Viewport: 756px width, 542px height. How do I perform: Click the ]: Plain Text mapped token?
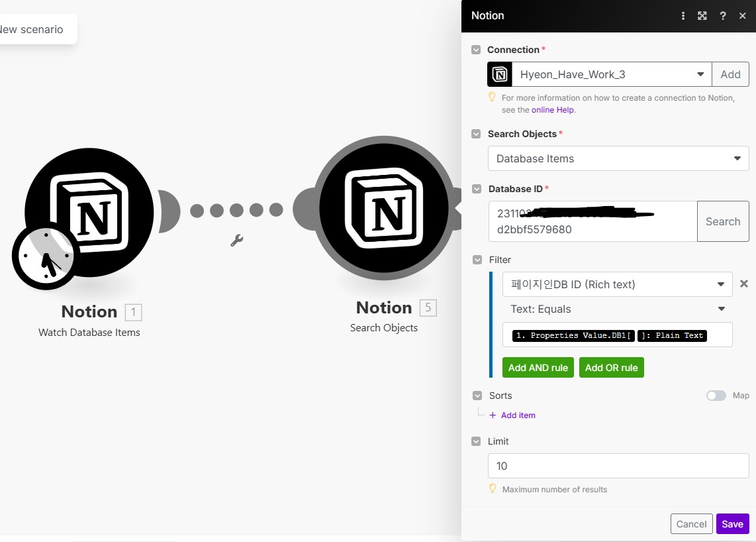click(673, 335)
